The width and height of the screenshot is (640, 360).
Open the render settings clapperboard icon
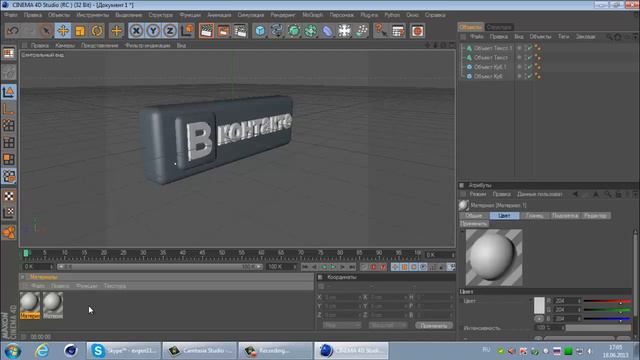pyautogui.click(x=240, y=31)
